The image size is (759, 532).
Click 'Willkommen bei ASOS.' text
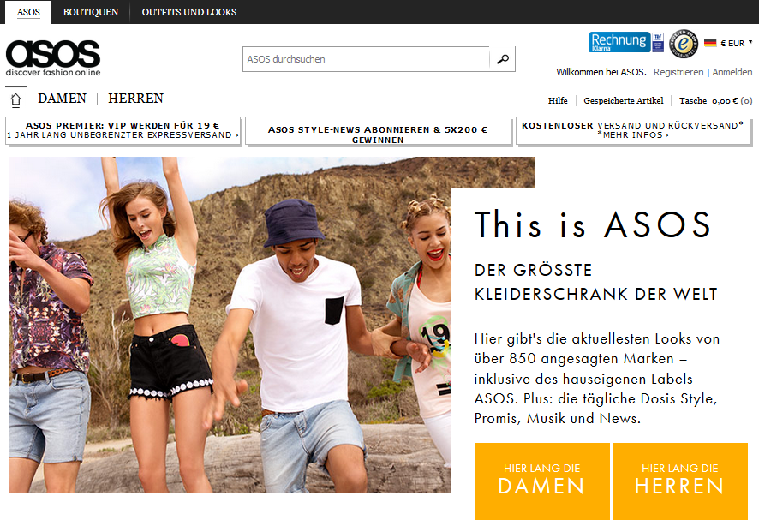(x=601, y=72)
